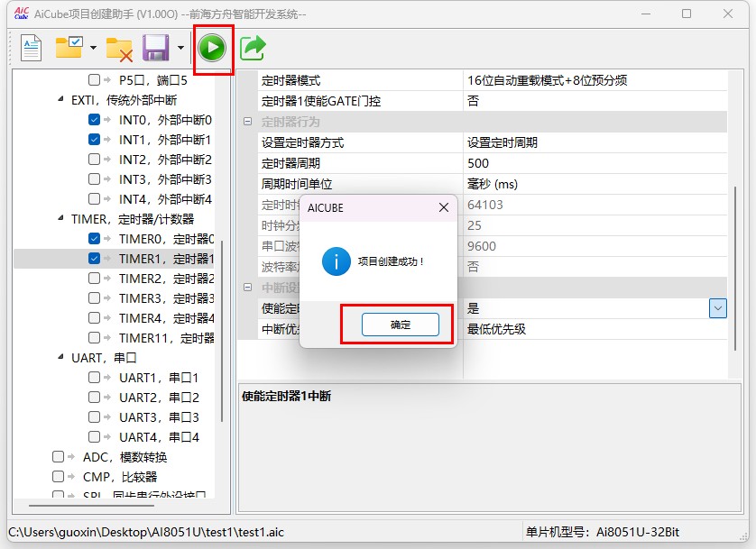Collapse the 定时器行为 property group
This screenshot has width=756, height=549.
tap(247, 122)
